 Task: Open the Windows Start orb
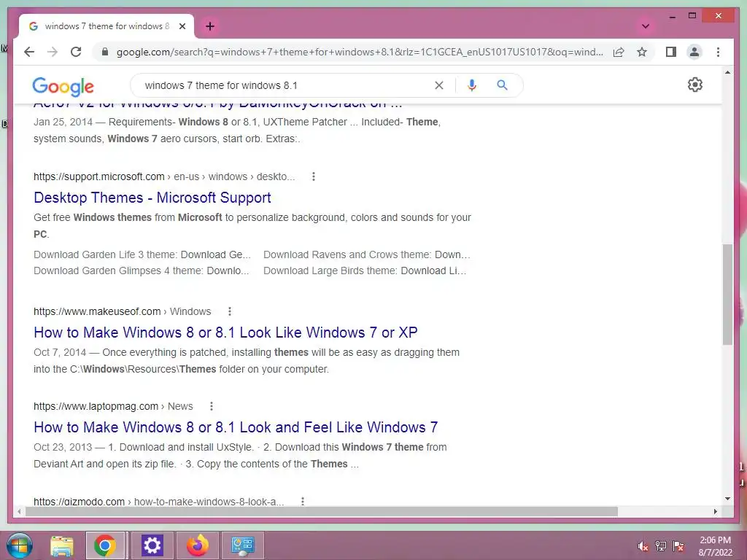(x=20, y=545)
